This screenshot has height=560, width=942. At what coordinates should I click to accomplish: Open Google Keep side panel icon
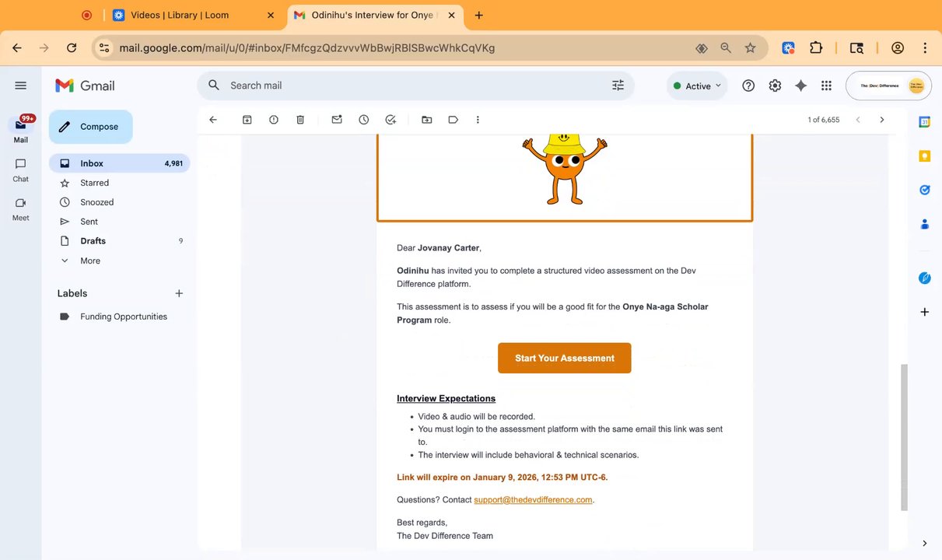(x=925, y=156)
